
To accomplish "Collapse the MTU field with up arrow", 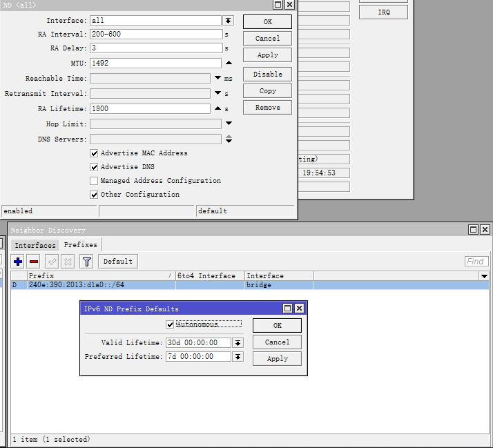I will [x=229, y=64].
